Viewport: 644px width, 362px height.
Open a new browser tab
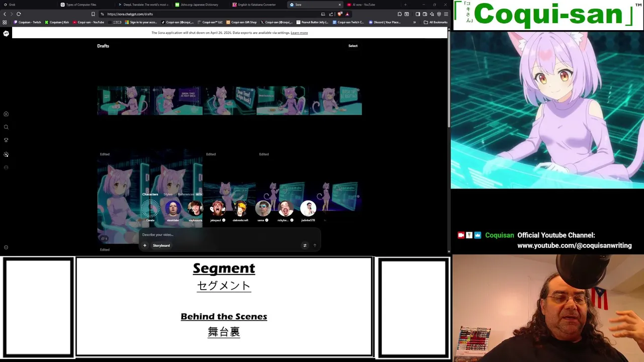tap(406, 5)
